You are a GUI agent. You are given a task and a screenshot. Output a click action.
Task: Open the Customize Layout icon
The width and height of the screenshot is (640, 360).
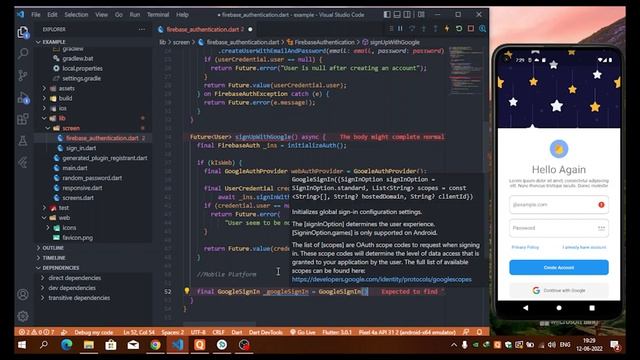pyautogui.click(x=421, y=15)
